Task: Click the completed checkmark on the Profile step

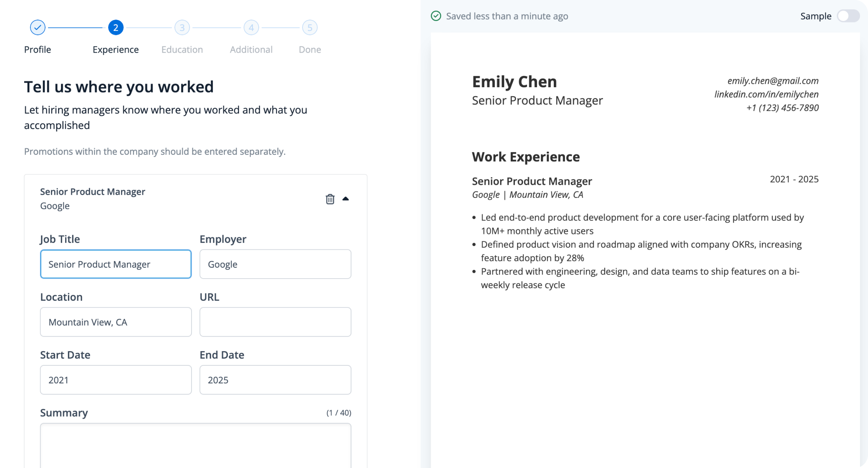Action: pos(38,27)
